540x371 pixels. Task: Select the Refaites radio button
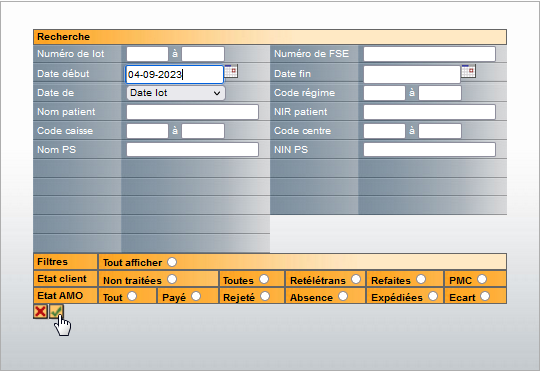click(x=421, y=279)
